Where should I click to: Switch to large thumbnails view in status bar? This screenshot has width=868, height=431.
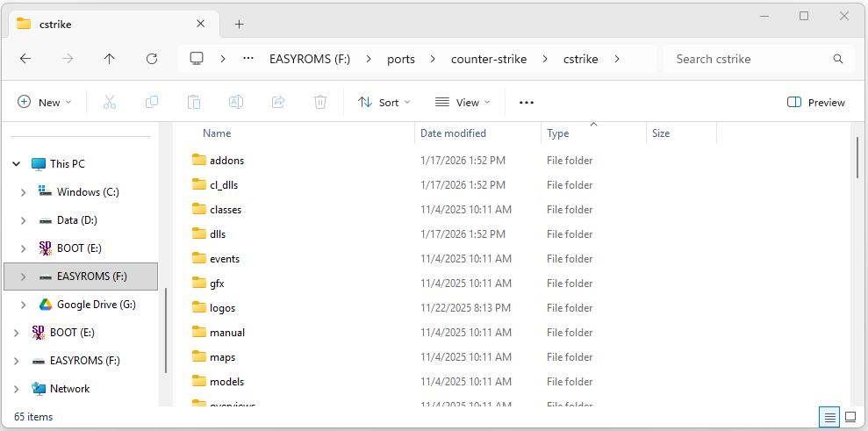click(x=850, y=417)
